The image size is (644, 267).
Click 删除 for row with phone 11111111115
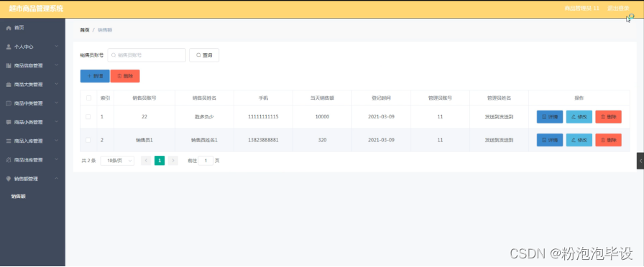[x=608, y=117]
